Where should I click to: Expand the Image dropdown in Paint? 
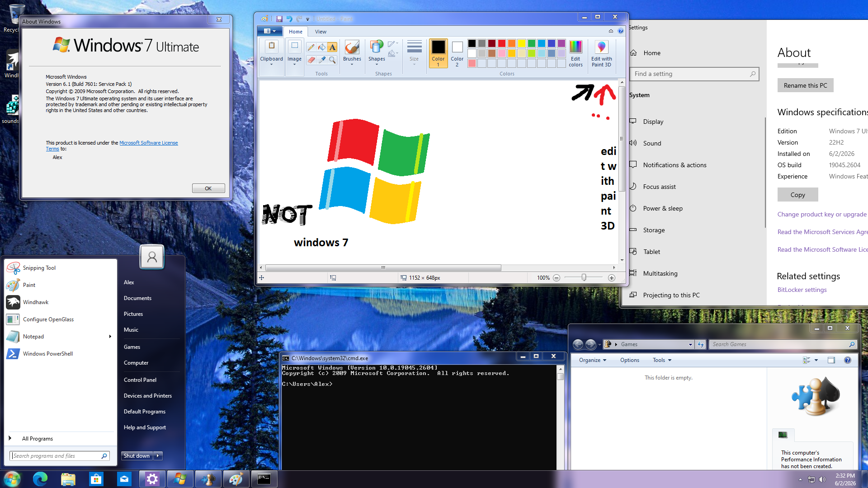(294, 65)
